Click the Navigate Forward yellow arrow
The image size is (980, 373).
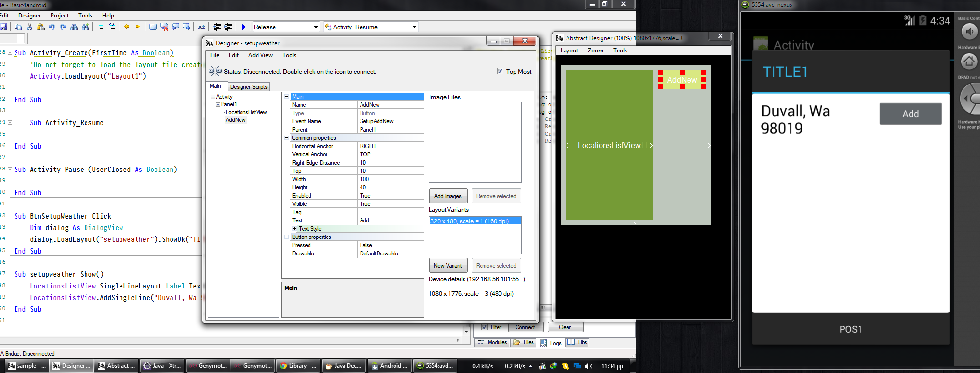tap(138, 27)
